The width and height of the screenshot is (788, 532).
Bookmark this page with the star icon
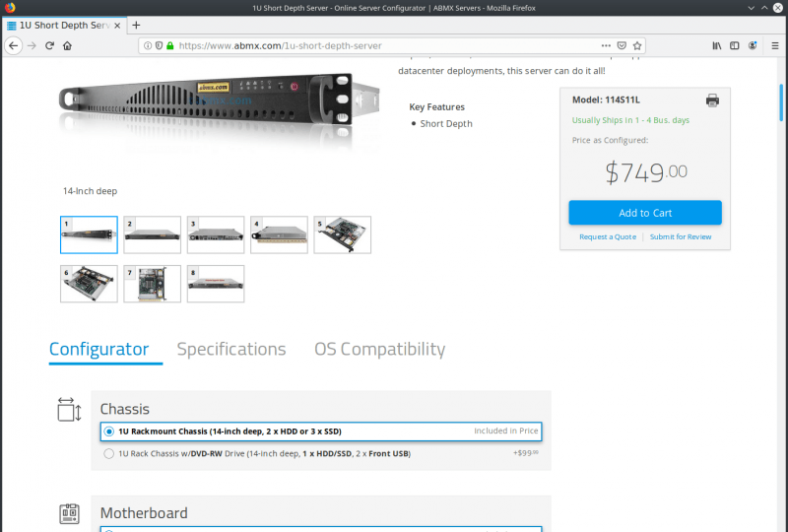pos(637,45)
